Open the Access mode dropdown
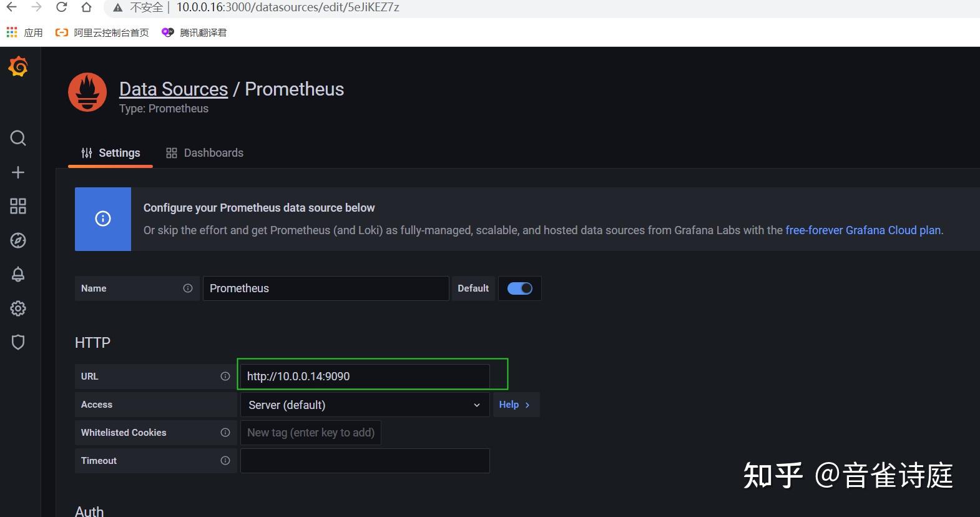 [x=365, y=405]
